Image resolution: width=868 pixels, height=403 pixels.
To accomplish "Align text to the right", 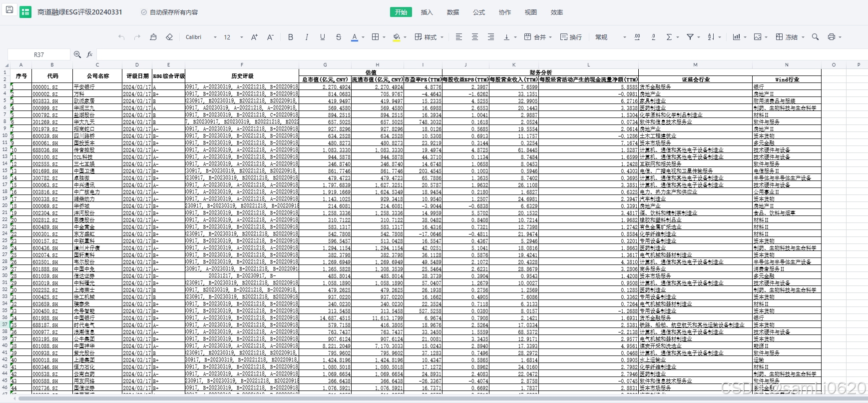I will tap(491, 37).
